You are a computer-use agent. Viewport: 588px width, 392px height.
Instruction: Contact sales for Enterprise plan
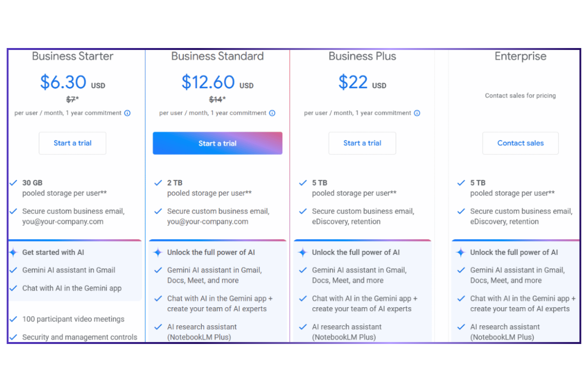point(520,143)
